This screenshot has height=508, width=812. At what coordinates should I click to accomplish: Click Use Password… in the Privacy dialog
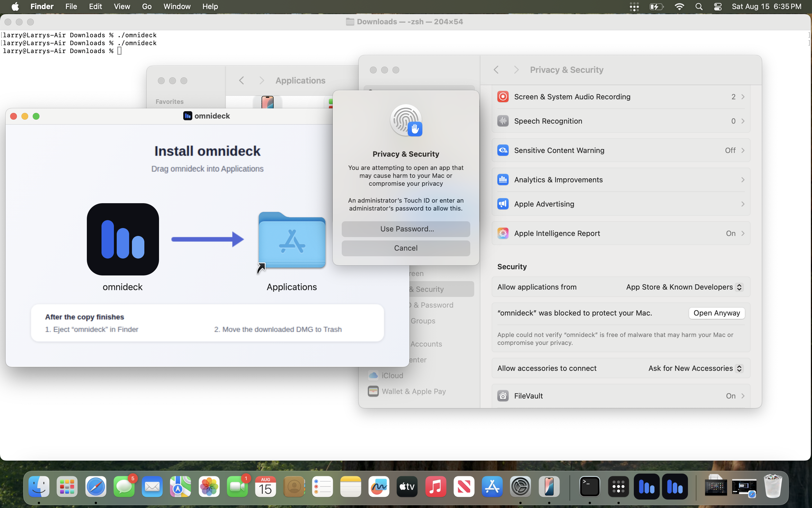pos(406,229)
